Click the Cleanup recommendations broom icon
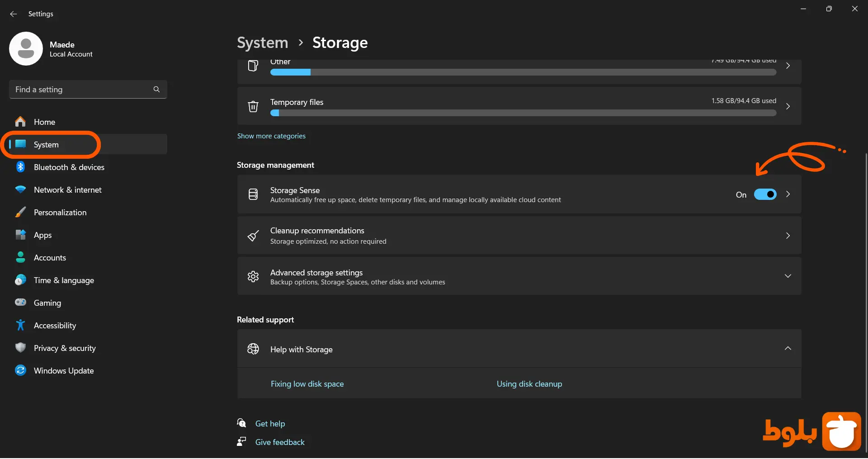Screen dimensions: 868x459 point(253,236)
